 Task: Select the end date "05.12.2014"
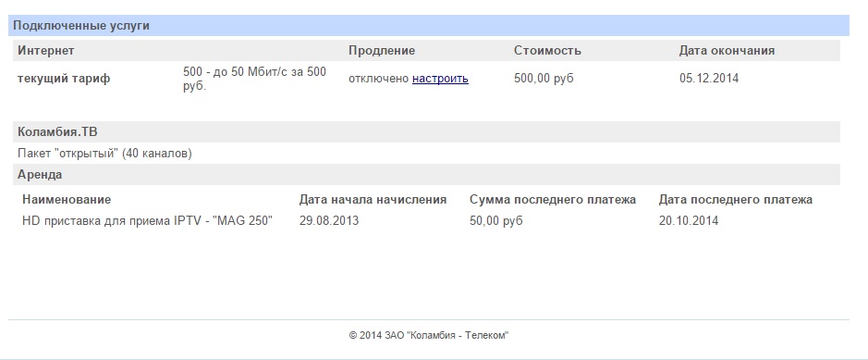click(709, 79)
